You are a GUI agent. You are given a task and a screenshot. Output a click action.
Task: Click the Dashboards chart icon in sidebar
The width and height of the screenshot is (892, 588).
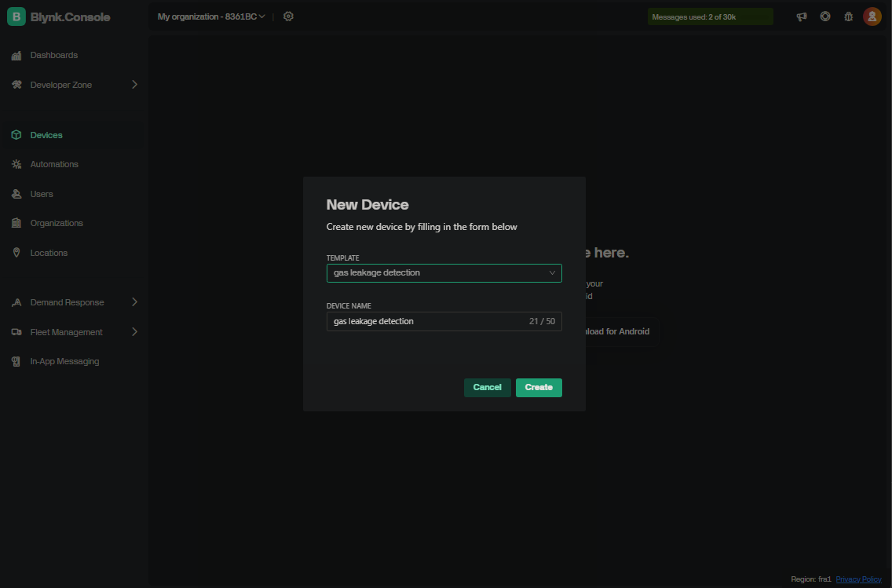[x=16, y=56]
